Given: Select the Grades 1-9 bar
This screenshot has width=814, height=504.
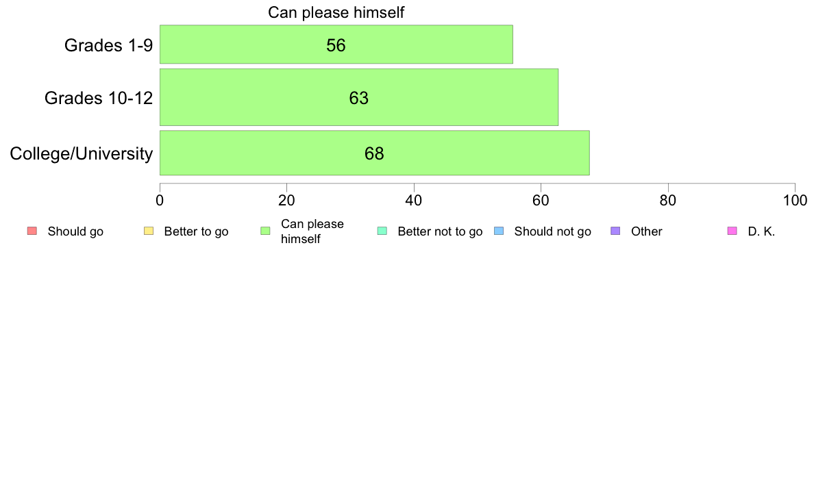Looking at the screenshot, I should pos(336,44).
